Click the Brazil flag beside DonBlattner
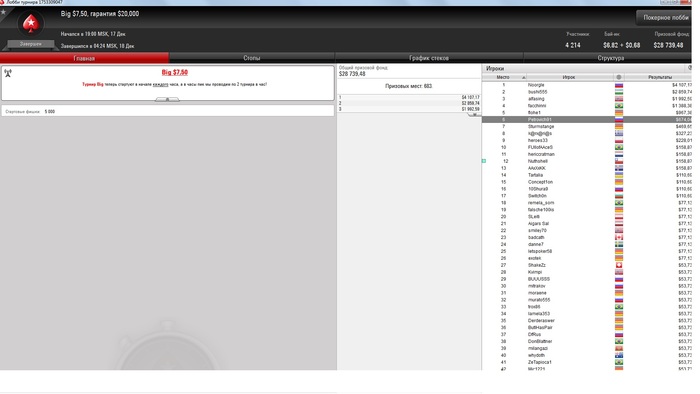The width and height of the screenshot is (700, 394). (x=619, y=341)
